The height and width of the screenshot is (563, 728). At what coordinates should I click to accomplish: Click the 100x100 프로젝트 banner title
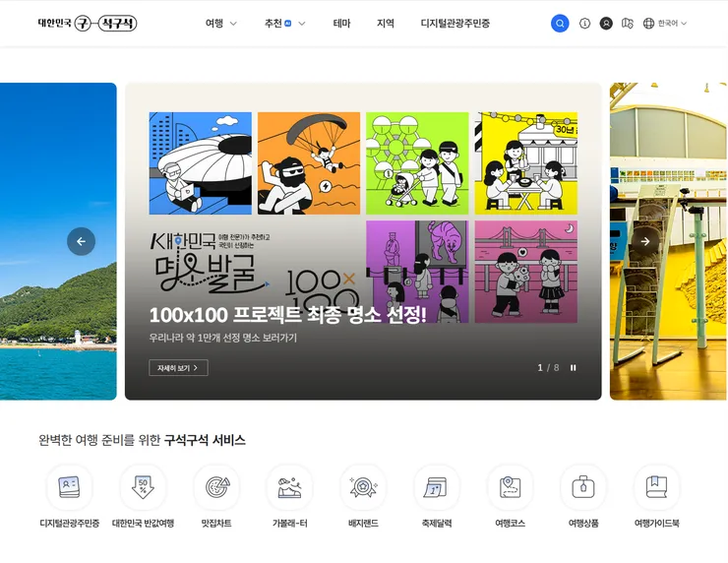(x=287, y=315)
